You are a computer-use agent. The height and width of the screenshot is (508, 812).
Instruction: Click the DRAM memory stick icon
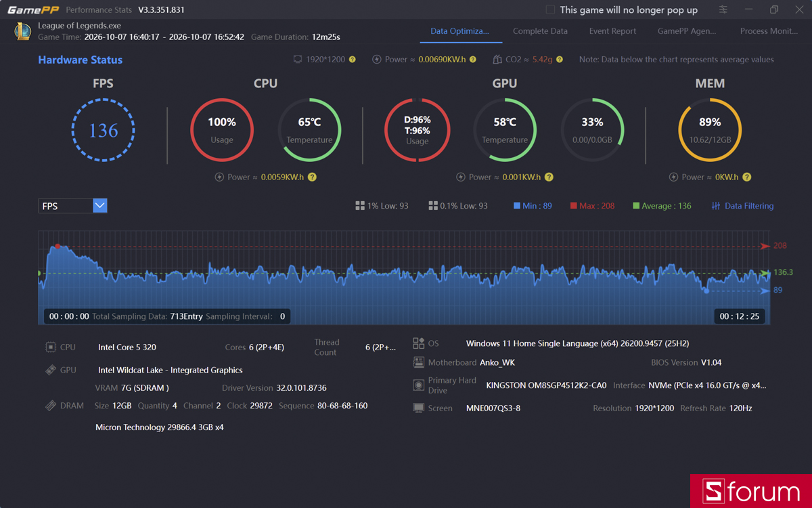(51, 406)
